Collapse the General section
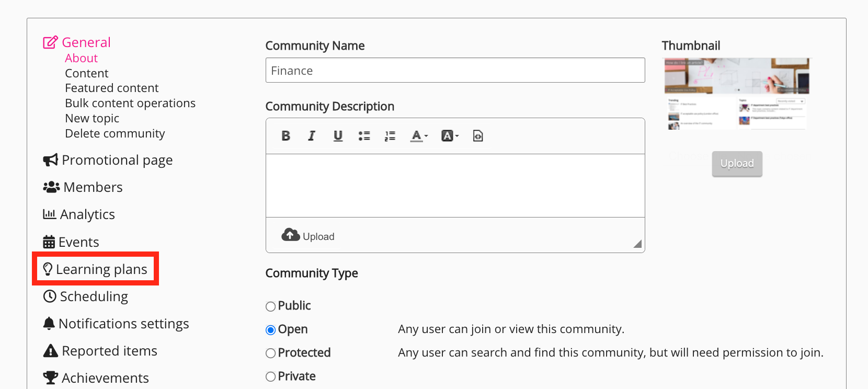This screenshot has width=868, height=389. point(86,42)
